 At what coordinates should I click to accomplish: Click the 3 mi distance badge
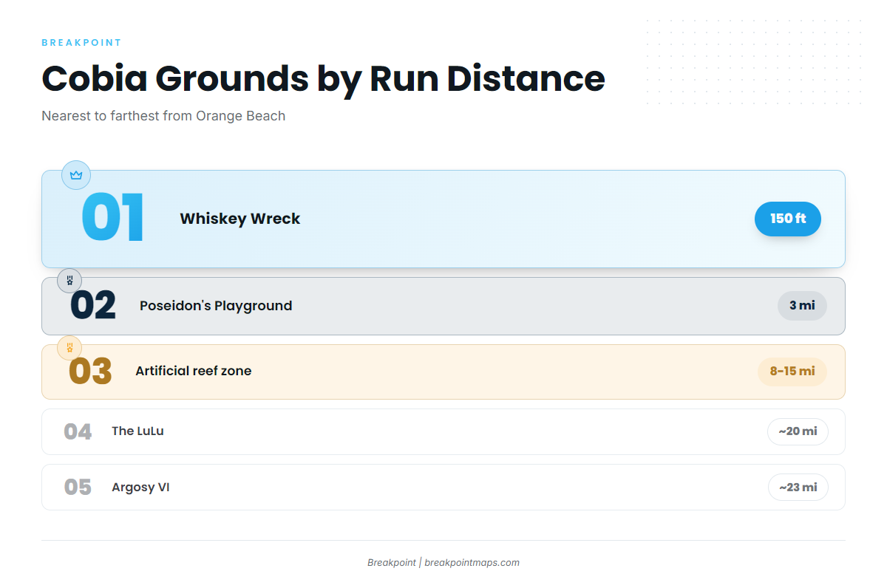[802, 306]
